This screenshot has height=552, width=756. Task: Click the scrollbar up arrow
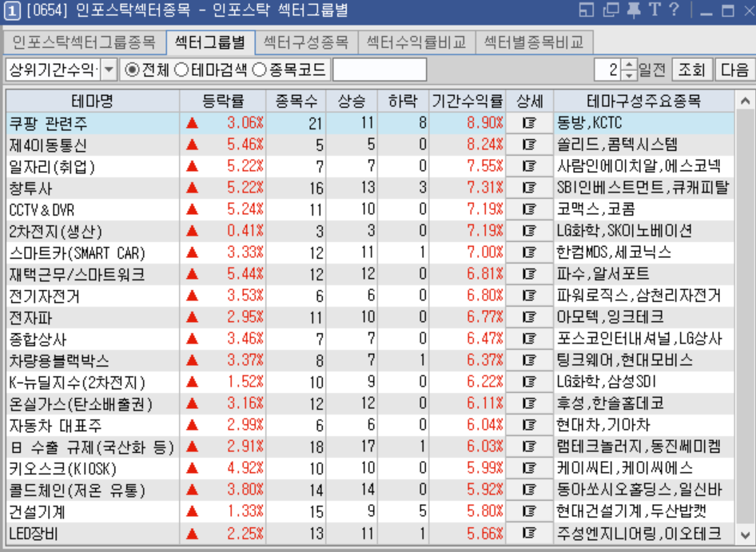click(745, 101)
